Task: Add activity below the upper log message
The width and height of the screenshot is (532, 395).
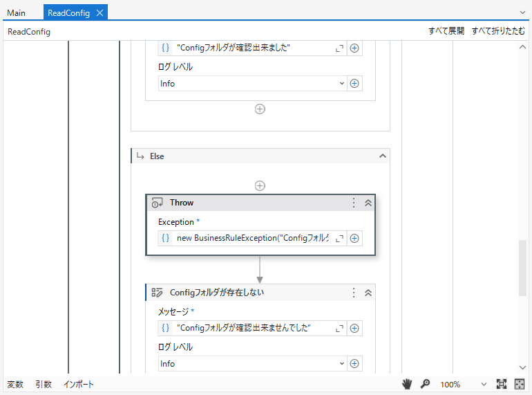Action: click(x=260, y=109)
